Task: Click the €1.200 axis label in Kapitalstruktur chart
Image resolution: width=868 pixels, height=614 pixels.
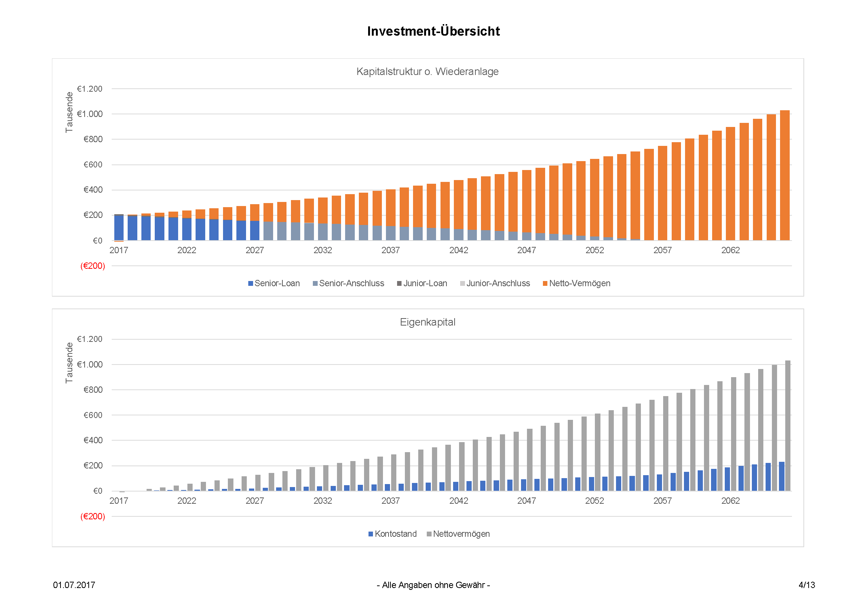Action: click(x=89, y=89)
